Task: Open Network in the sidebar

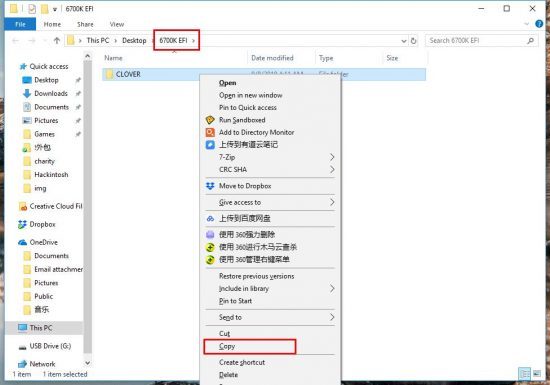Action: click(42, 364)
